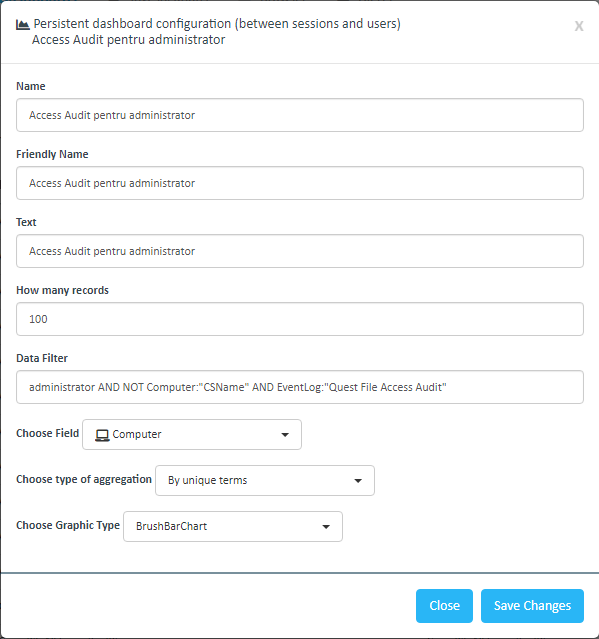Click the 'Choose Graphic Type' label

coord(68,525)
